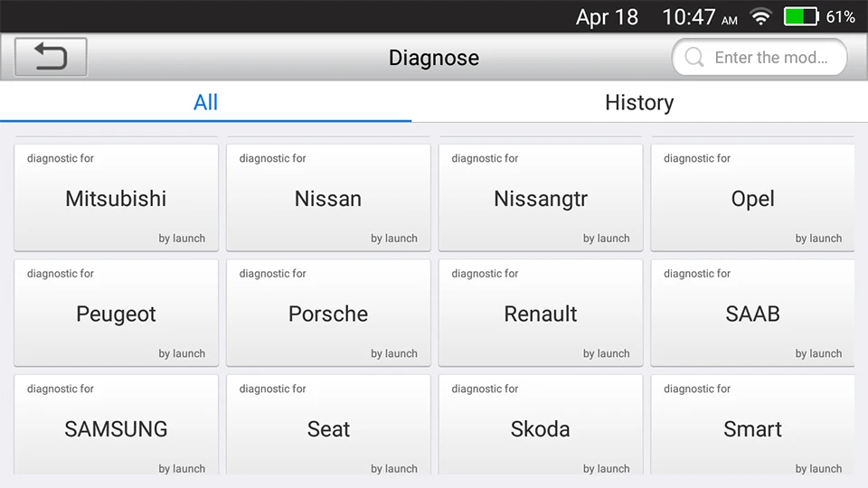Open Mitsubishi diagnostic tile

(x=116, y=198)
